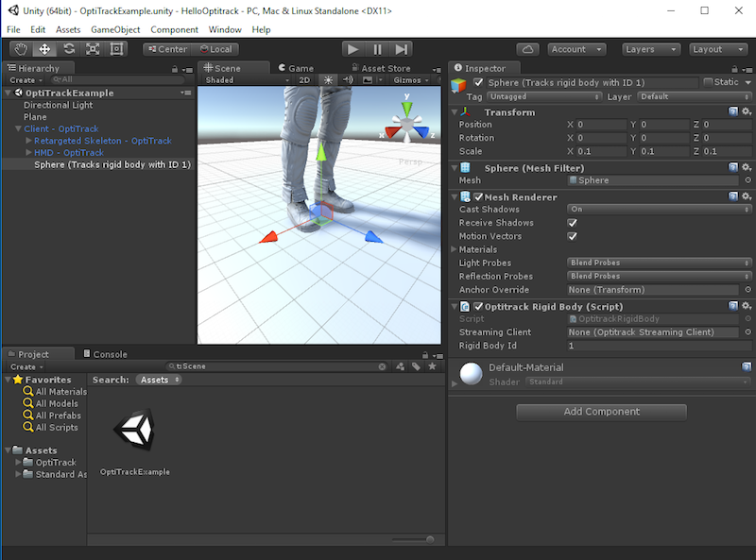Open Optitrack Rigid Body gear menu
Viewport: 756px width, 560px height.
click(747, 306)
